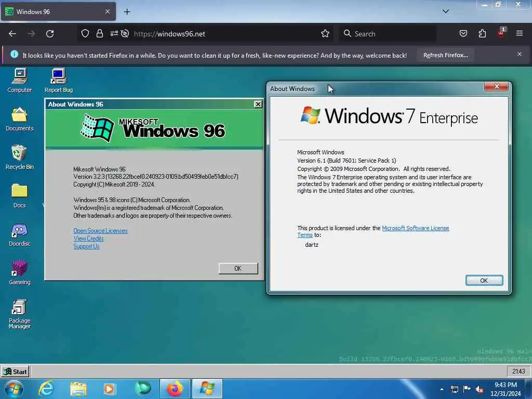532x399 pixels.
Task: Open the green globe taskbar app
Action: coord(143,389)
